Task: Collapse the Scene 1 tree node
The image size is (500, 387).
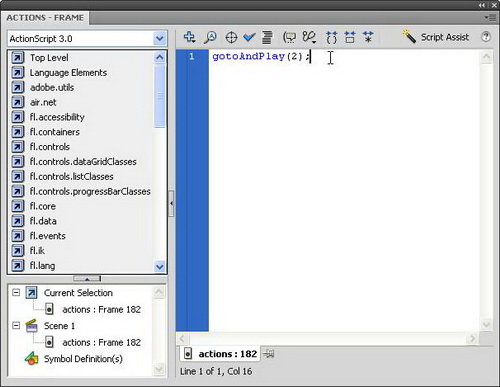Action: 16,325
